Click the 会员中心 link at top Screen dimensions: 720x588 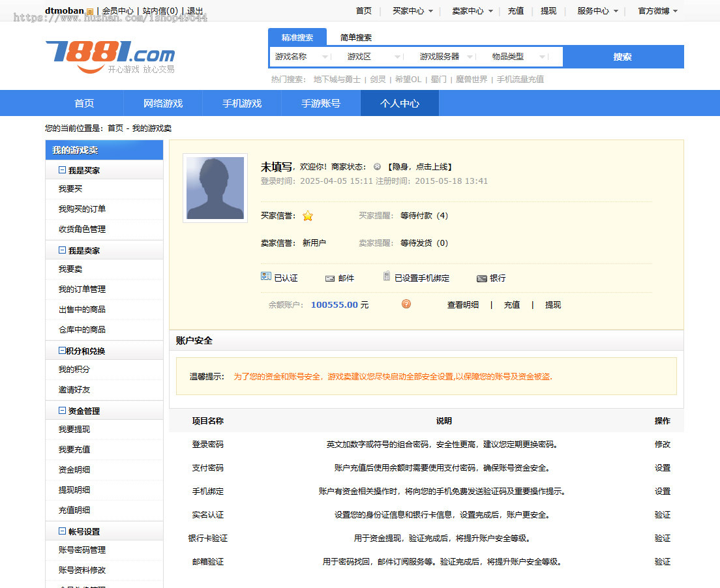tap(117, 10)
